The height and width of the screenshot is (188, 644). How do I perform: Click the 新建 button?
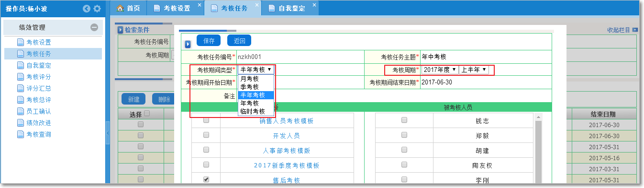133,99
